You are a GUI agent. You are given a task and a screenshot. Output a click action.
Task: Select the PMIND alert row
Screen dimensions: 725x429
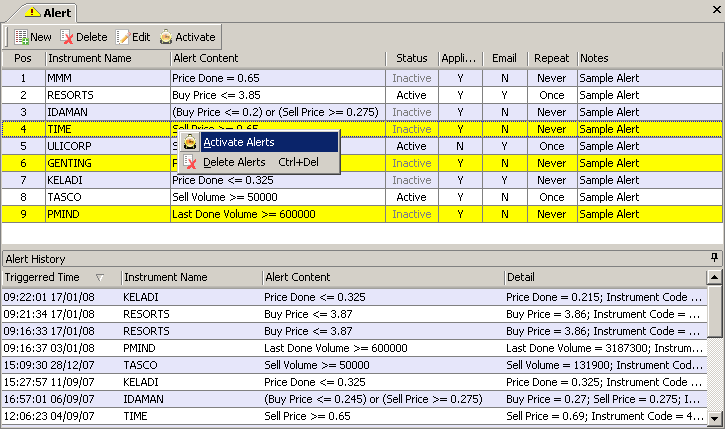pyautogui.click(x=362, y=214)
